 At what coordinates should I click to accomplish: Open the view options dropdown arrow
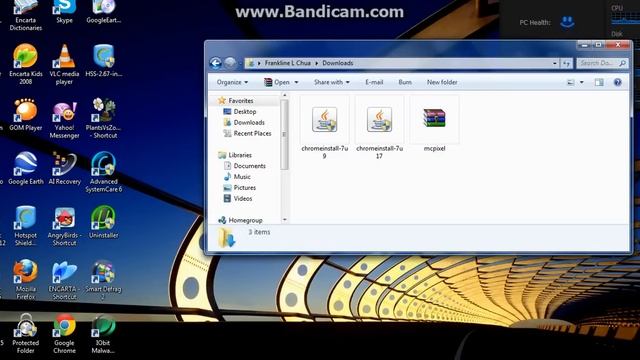582,82
